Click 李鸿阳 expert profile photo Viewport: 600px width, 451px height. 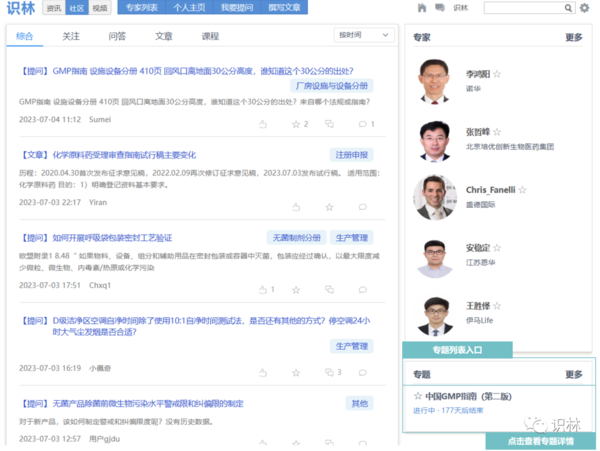click(x=434, y=81)
